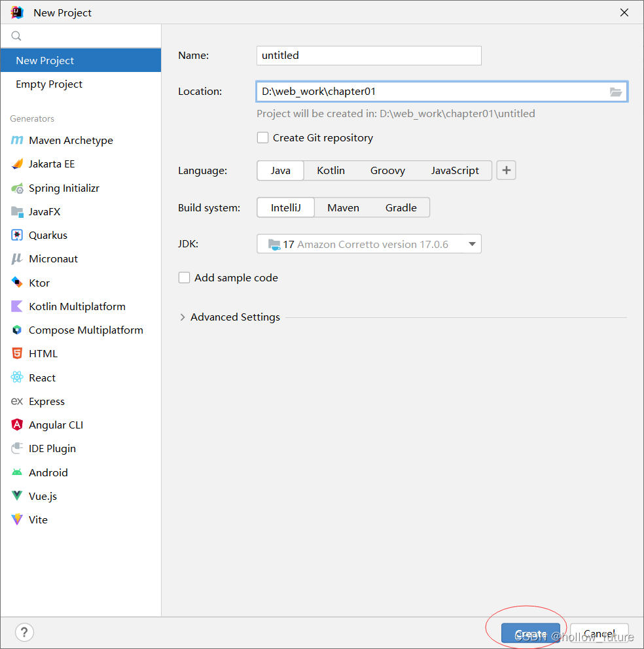Choose Maven build system
The width and height of the screenshot is (644, 649).
(344, 208)
